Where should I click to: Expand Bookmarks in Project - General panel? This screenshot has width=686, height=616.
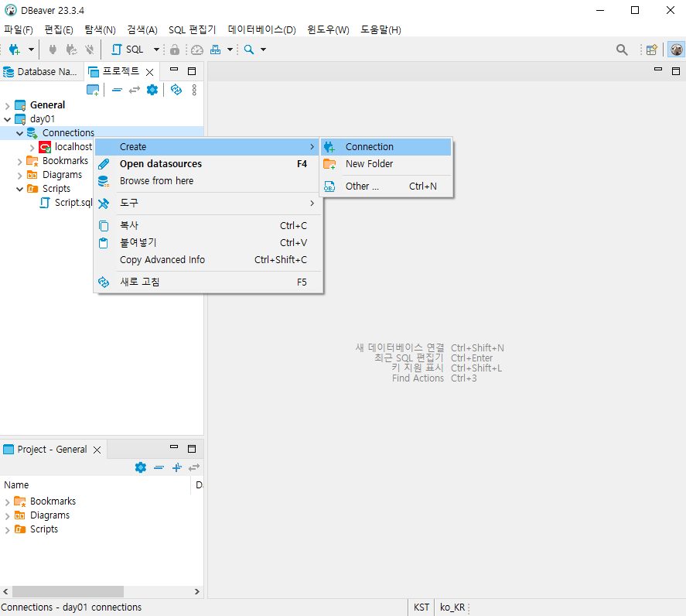pos(7,502)
